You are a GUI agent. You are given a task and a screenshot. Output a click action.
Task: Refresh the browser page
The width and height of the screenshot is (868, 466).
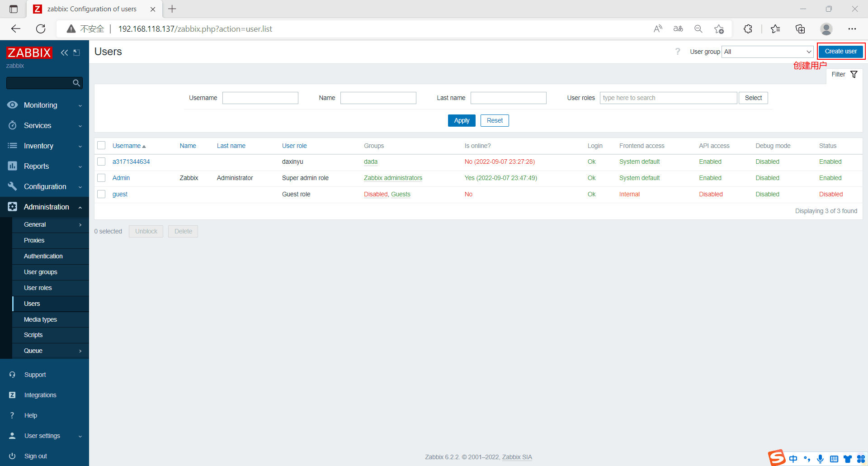click(x=41, y=29)
